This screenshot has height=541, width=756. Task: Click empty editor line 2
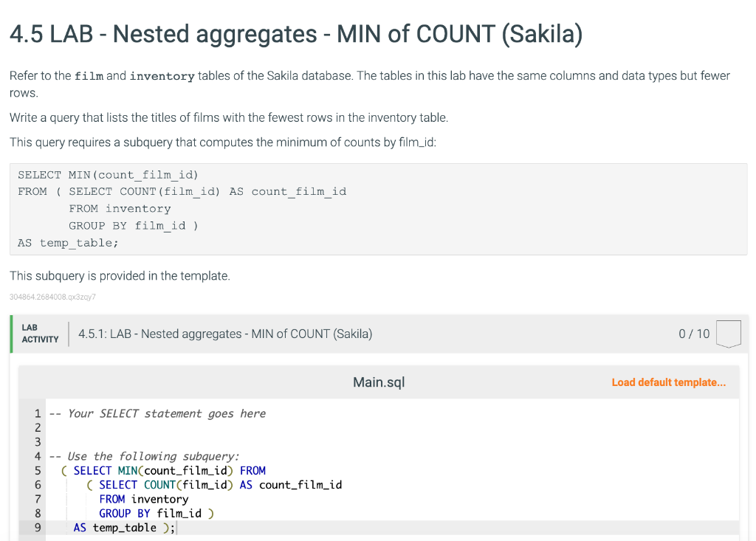[393, 427]
